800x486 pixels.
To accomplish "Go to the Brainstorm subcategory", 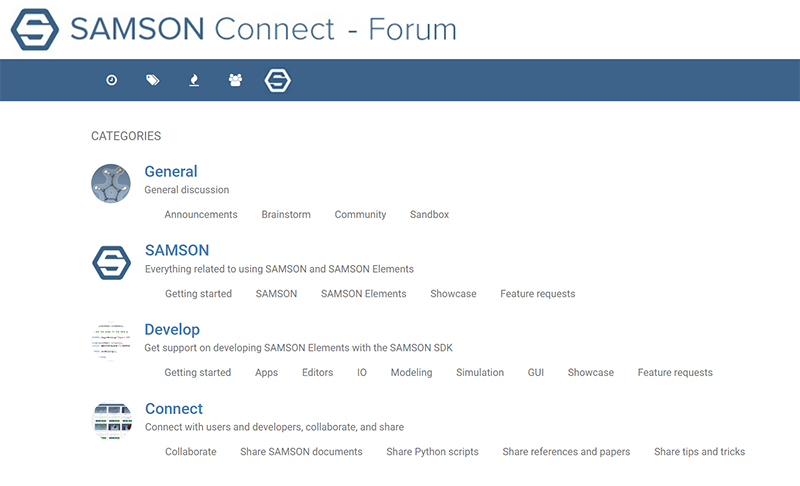I will [x=286, y=215].
